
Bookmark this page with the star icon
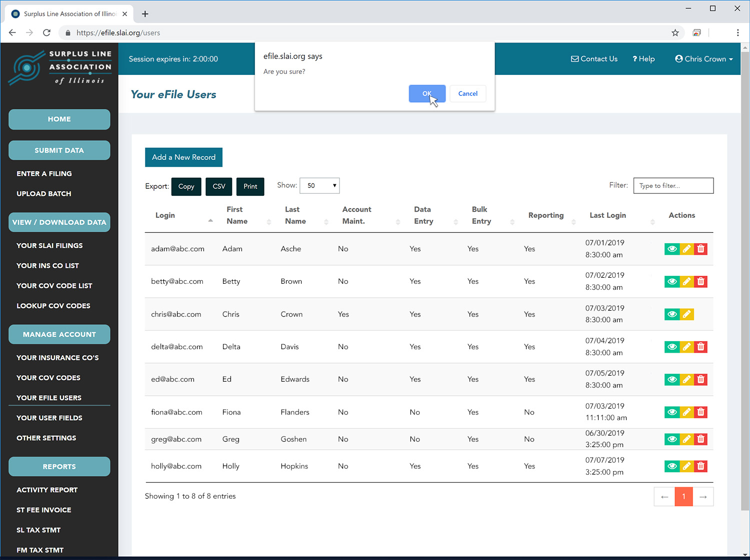(x=675, y=33)
